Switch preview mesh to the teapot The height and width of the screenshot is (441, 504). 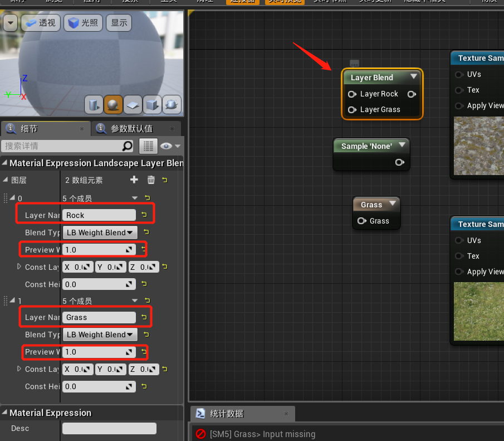171,104
